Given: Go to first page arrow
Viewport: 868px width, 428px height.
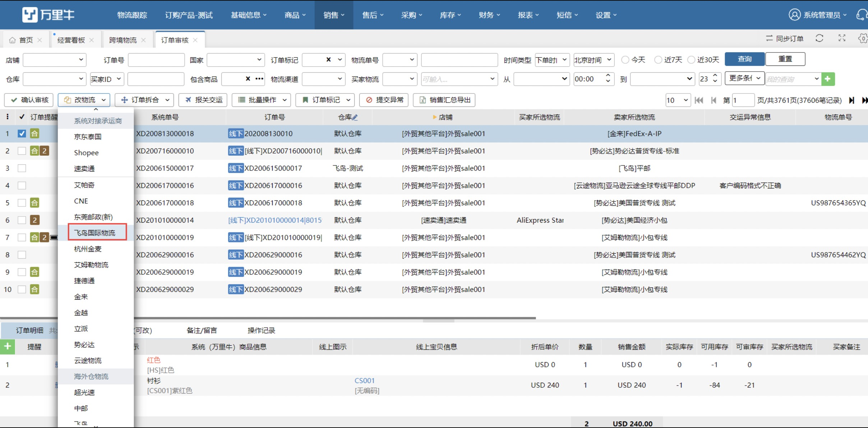Looking at the screenshot, I should click(x=699, y=100).
